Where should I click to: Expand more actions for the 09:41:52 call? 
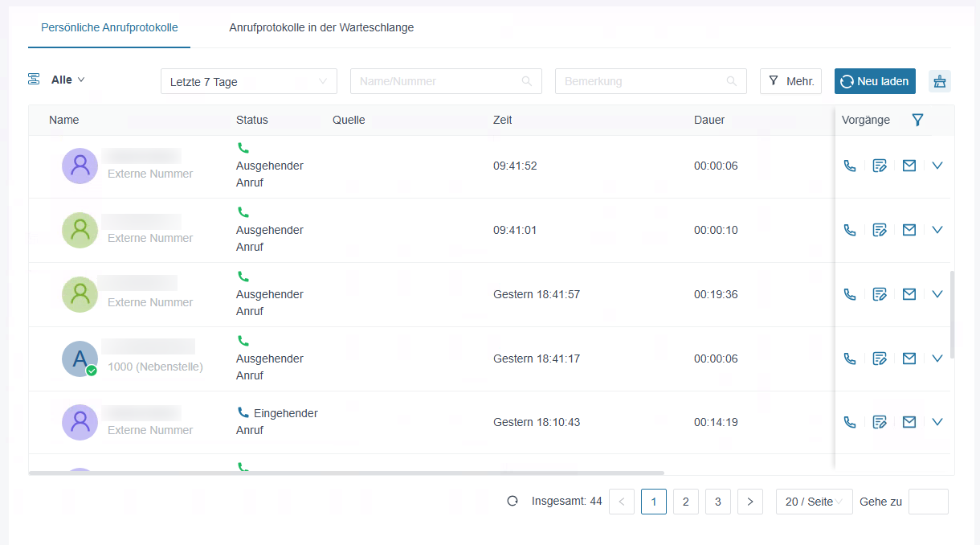click(x=937, y=166)
